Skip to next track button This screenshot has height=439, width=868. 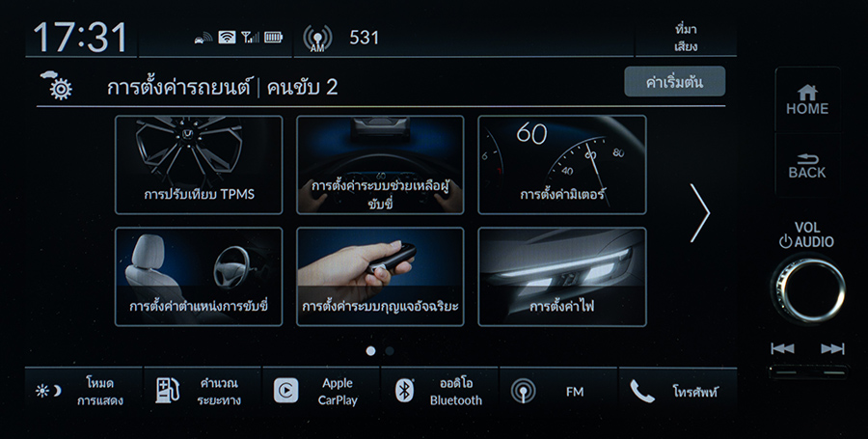pyautogui.click(x=832, y=348)
